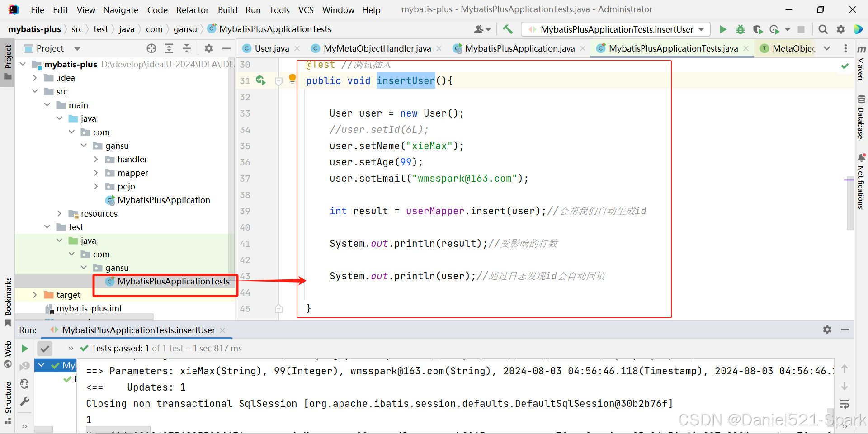Screen dimensions: 868x434
Task: Collapse the test folder node
Action: 47,227
